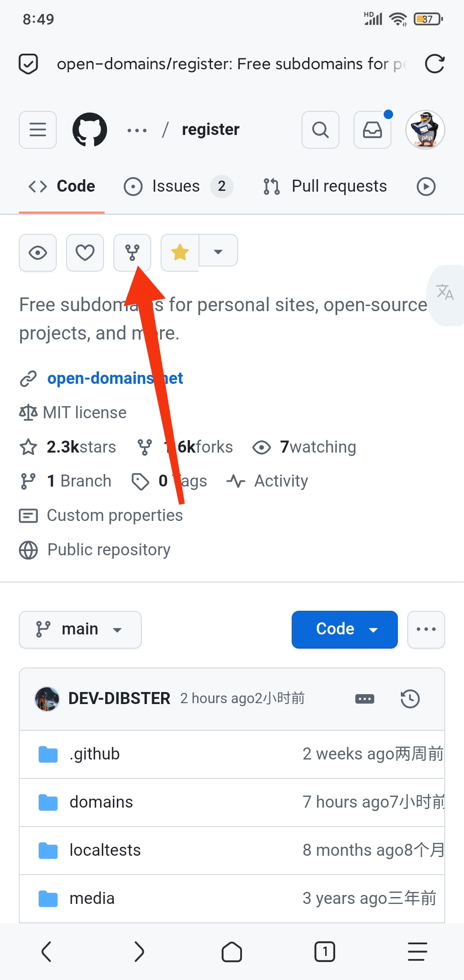The height and width of the screenshot is (980, 464).
Task: Open the open-domains.net website link
Action: point(115,378)
